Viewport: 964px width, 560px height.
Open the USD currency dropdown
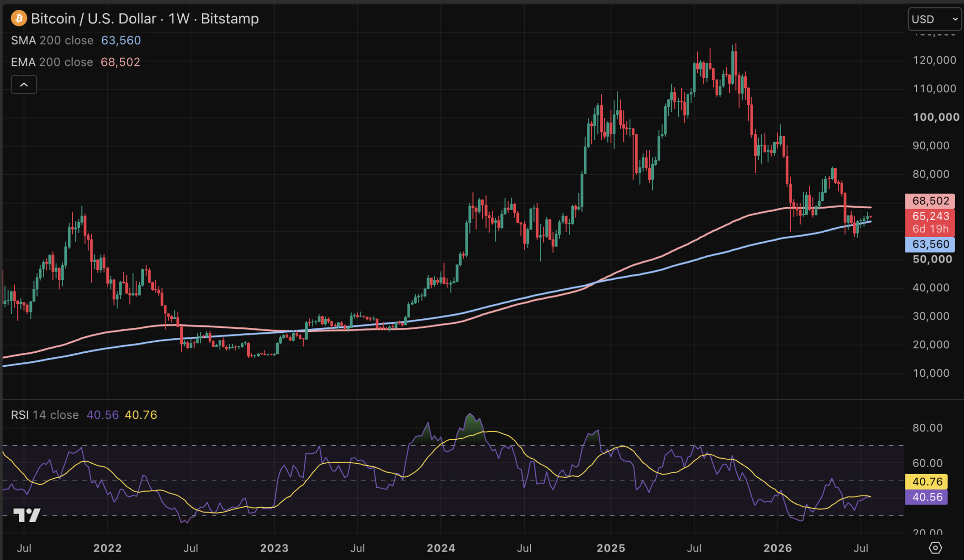click(x=935, y=19)
